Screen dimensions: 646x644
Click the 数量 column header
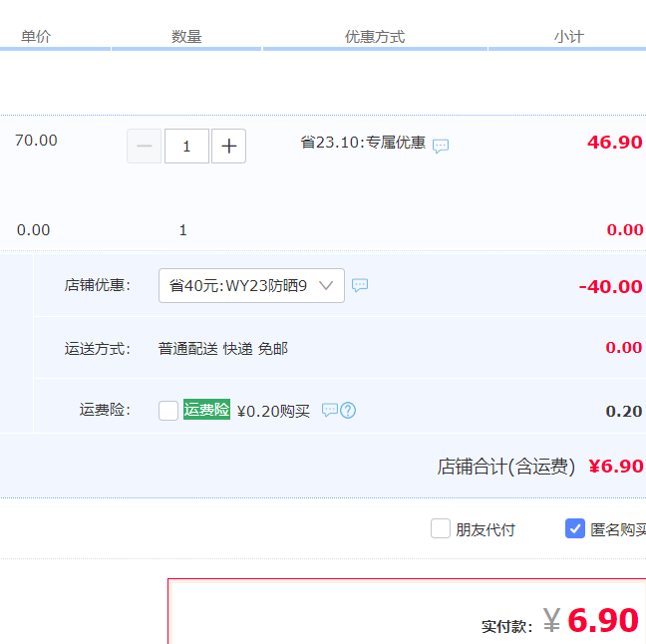[x=186, y=37]
